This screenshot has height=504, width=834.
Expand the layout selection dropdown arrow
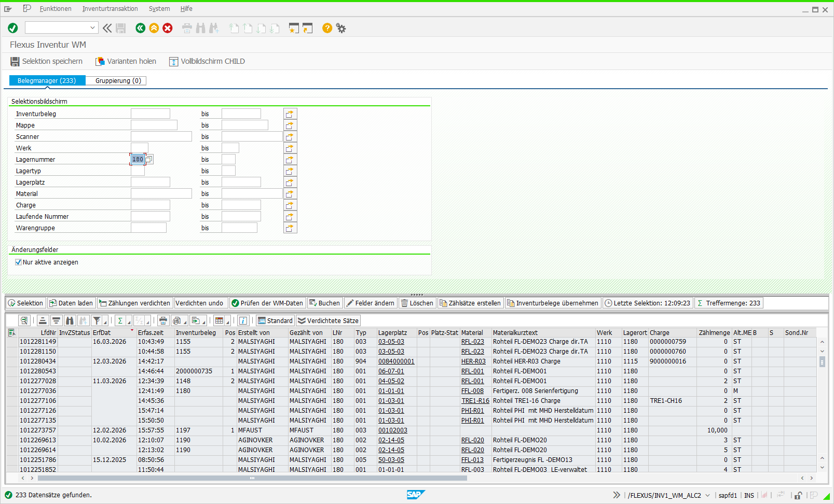click(x=227, y=321)
